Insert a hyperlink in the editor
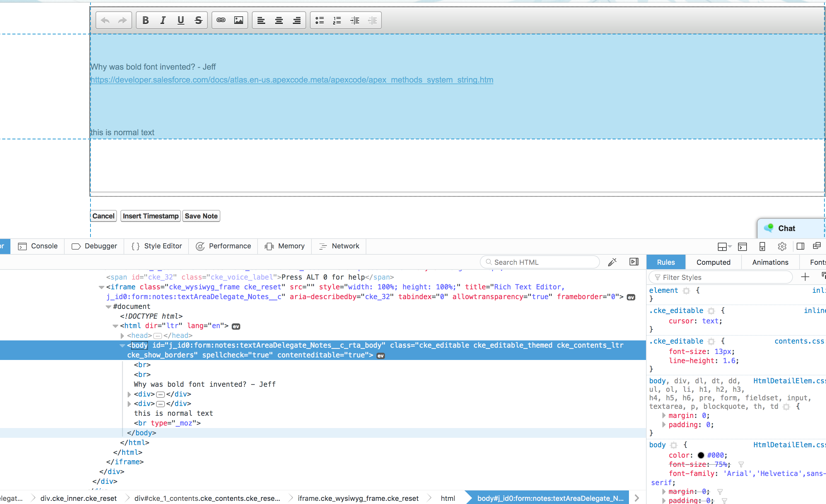 221,20
